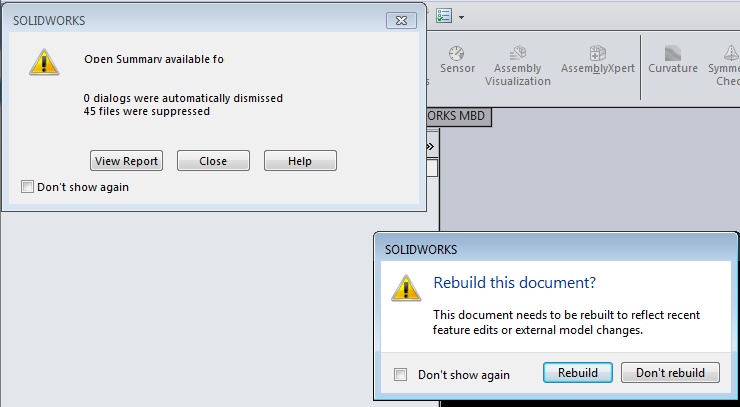
Task: Click warning icon in Open Summary dialog
Action: pyautogui.click(x=44, y=62)
